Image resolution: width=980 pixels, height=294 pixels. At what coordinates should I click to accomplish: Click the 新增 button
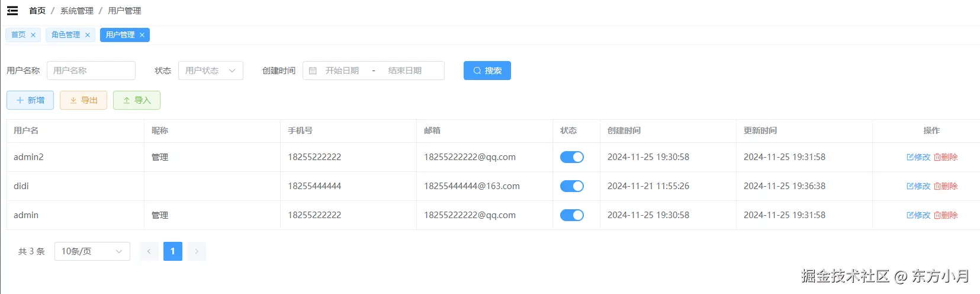(x=30, y=100)
